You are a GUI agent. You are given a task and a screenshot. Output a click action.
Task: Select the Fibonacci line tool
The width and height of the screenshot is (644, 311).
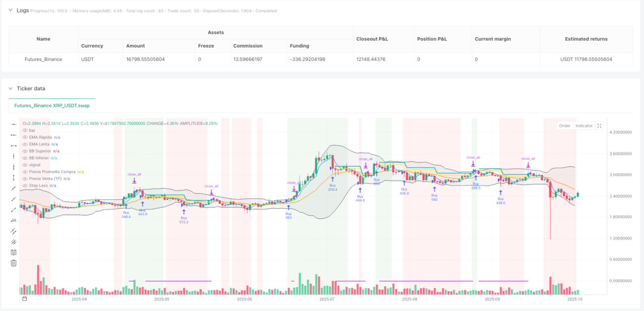(x=14, y=252)
